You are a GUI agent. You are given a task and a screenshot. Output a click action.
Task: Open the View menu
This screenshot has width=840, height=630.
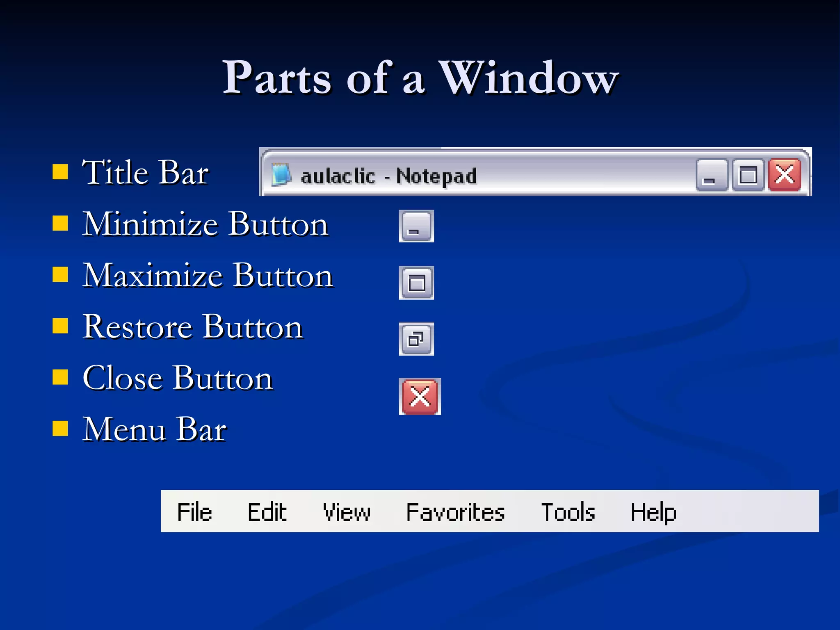[x=347, y=512]
